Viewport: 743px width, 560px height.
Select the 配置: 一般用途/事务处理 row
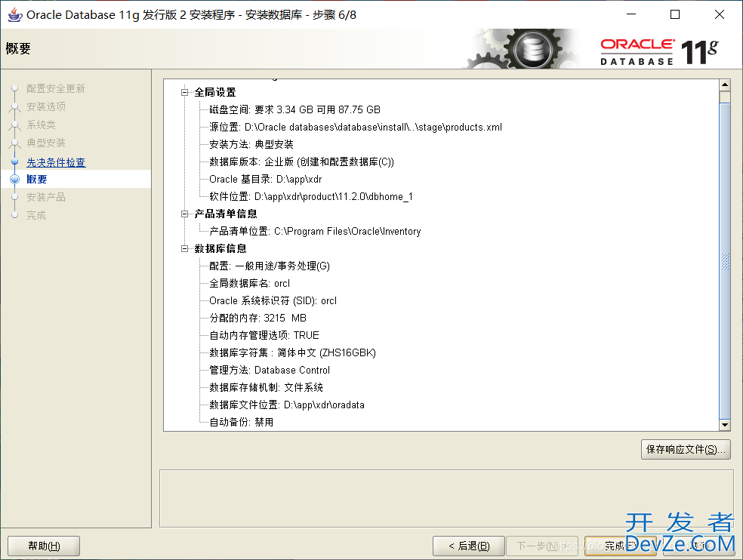(x=270, y=266)
